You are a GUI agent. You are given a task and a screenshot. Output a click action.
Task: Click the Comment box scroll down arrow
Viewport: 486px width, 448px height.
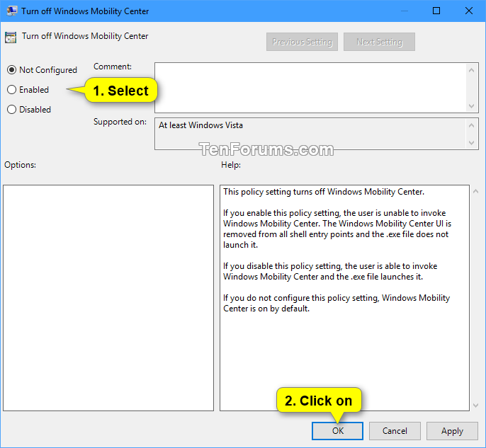pos(471,106)
